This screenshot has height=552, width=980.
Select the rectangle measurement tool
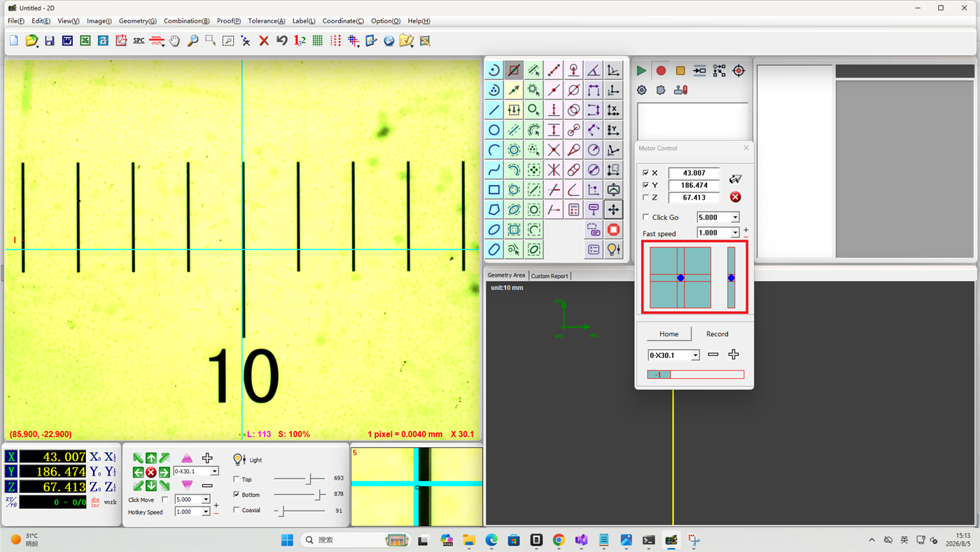click(x=494, y=190)
